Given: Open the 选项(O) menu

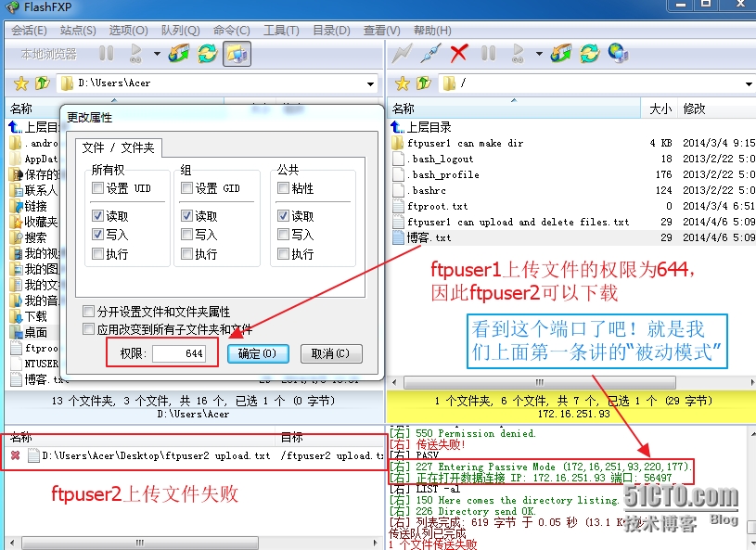Looking at the screenshot, I should pos(128,31).
